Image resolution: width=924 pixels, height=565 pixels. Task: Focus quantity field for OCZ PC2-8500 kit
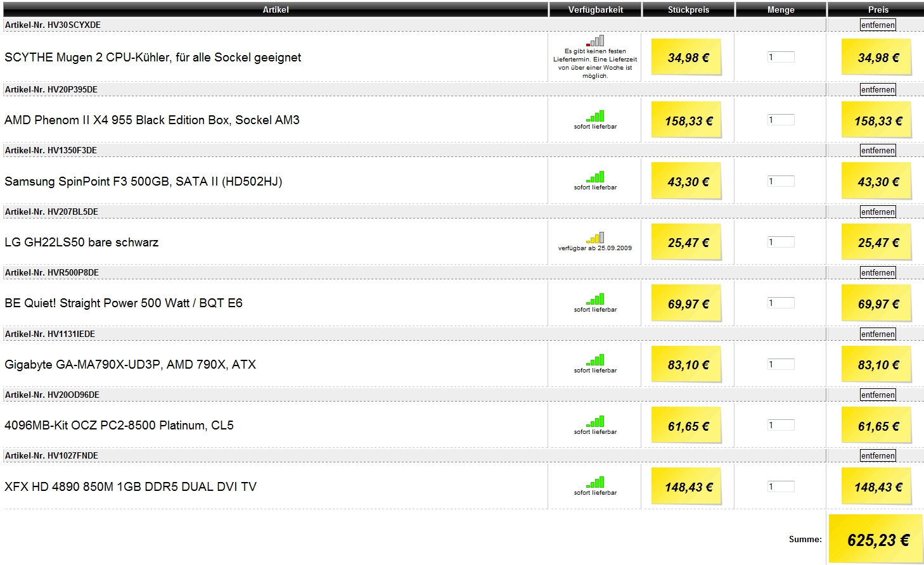click(781, 425)
